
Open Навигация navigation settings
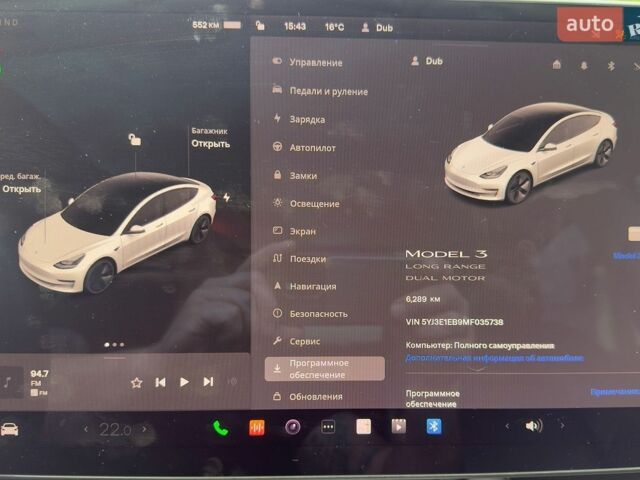tap(304, 286)
